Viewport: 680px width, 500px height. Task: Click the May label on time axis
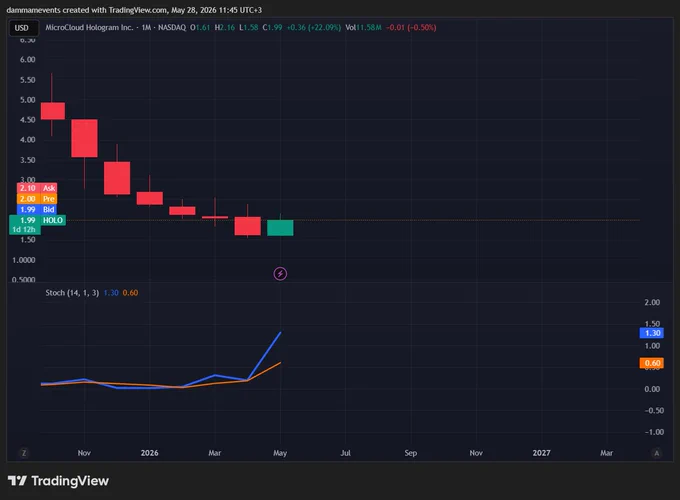pyautogui.click(x=280, y=453)
